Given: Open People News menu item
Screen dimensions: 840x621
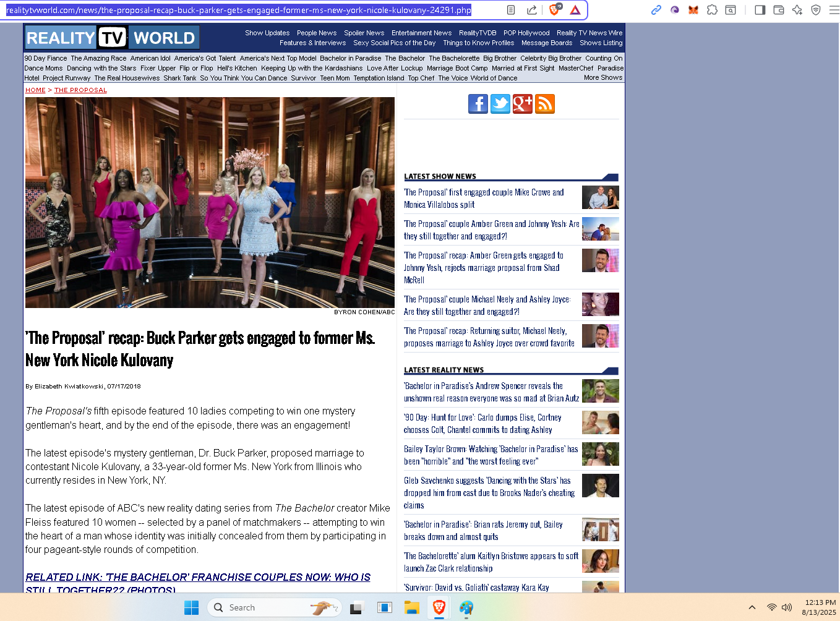Looking at the screenshot, I should pos(317,33).
